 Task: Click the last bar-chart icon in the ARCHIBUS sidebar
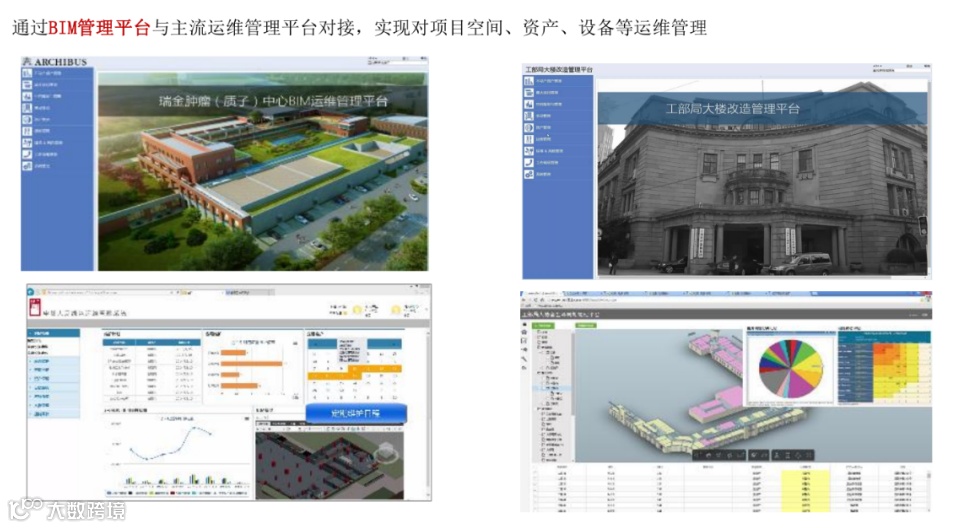[27, 166]
